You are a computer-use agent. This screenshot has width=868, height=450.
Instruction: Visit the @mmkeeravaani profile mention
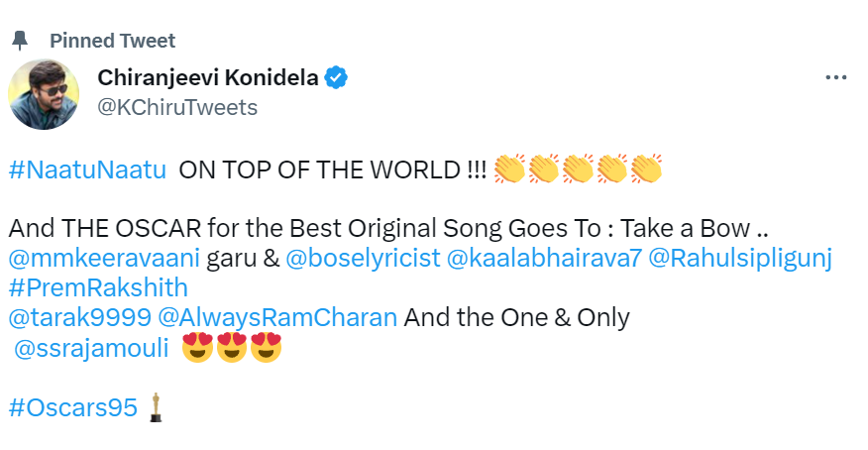click(104, 259)
